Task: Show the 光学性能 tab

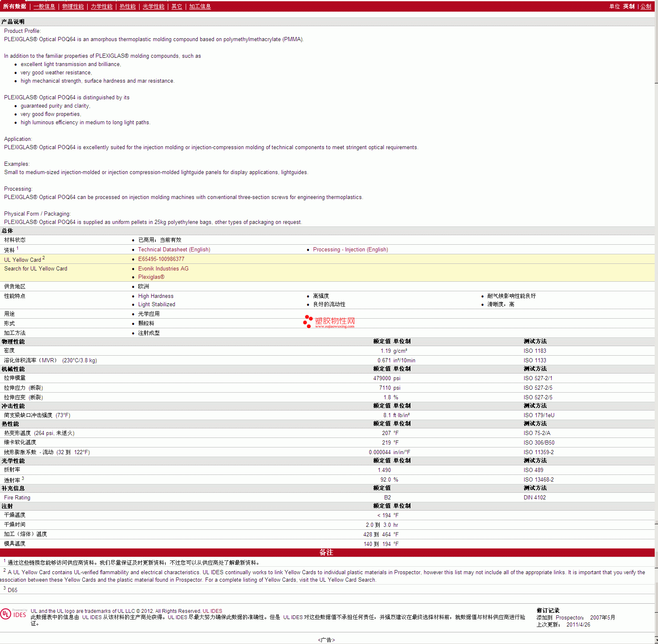Action: point(154,7)
